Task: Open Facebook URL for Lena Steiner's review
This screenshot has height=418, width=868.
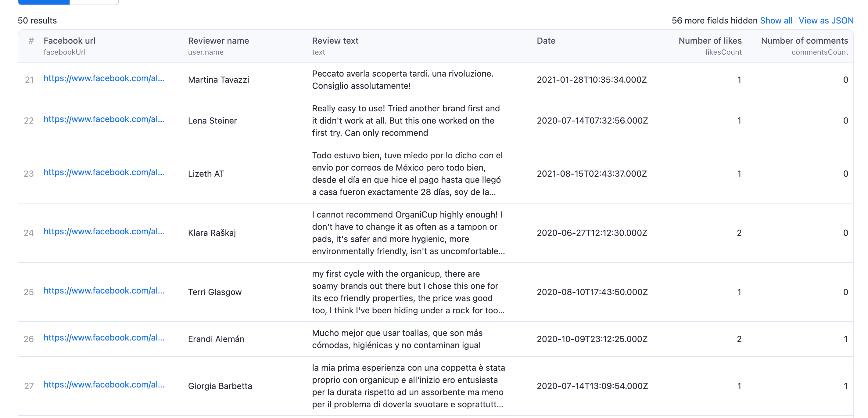Action: pyautogui.click(x=104, y=119)
